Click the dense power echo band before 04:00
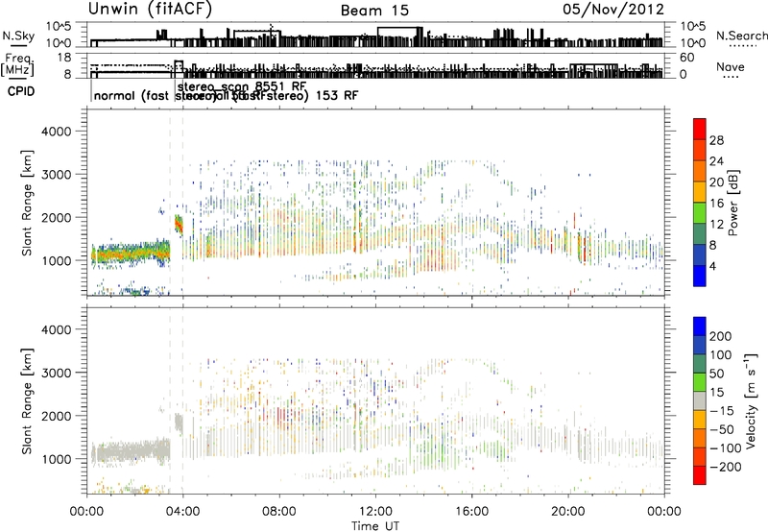Viewport: 768px width, 532px height. pyautogui.click(x=131, y=254)
